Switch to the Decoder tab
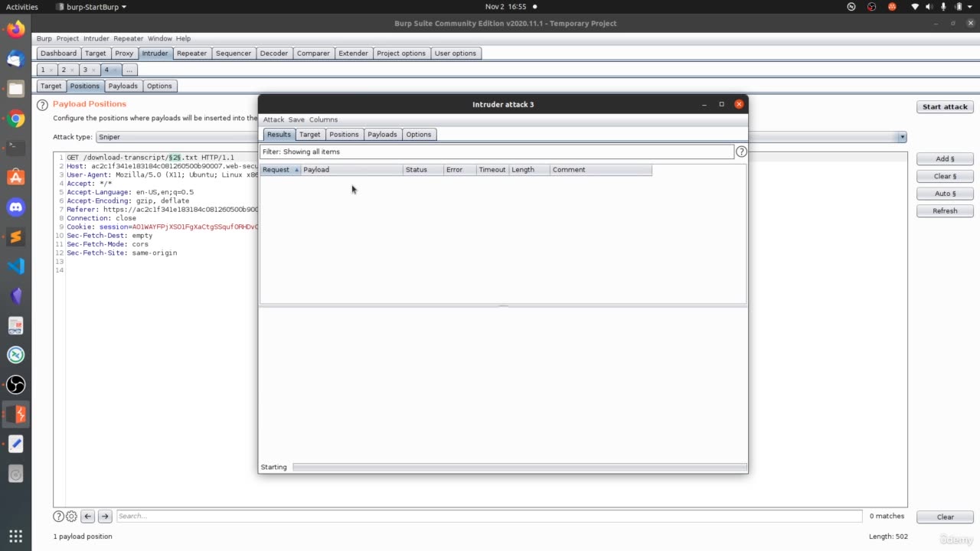 point(274,54)
